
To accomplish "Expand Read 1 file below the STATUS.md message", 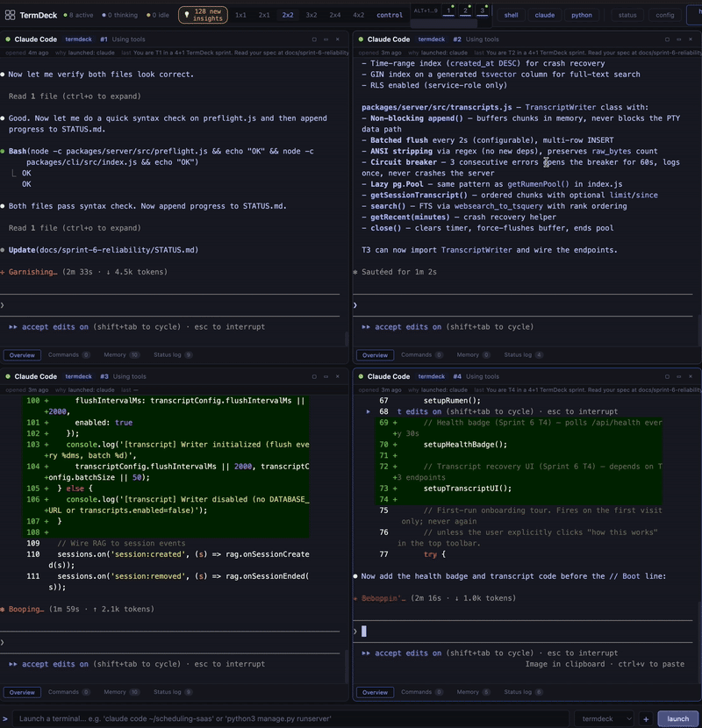I will 75,228.
